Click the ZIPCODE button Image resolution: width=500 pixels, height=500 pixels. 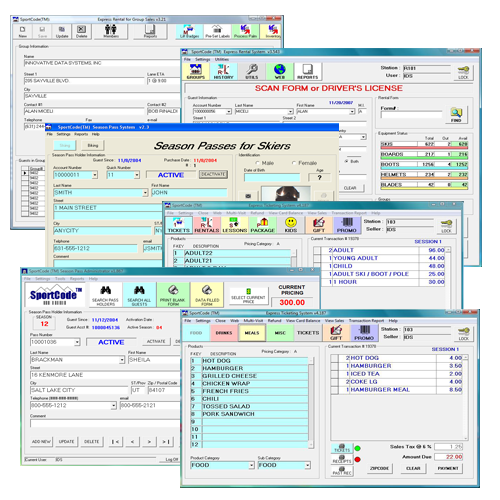[x=380, y=468]
